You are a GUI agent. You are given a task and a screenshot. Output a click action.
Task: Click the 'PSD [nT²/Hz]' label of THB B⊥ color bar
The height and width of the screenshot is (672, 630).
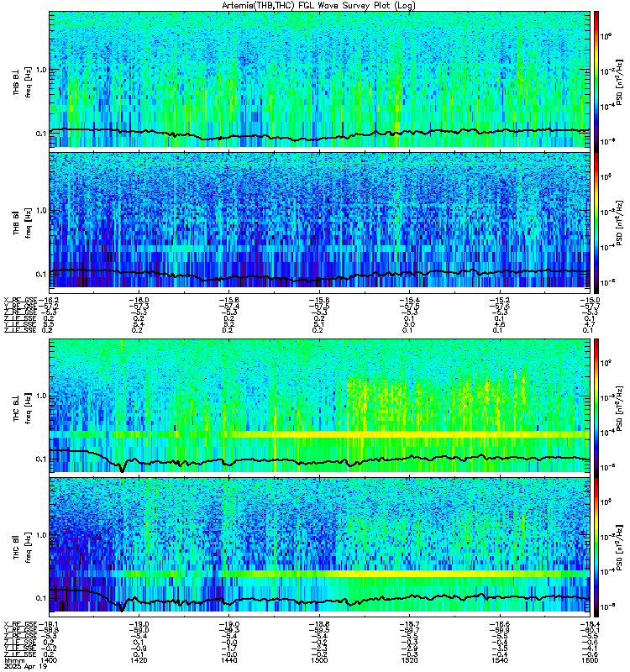coord(619,81)
